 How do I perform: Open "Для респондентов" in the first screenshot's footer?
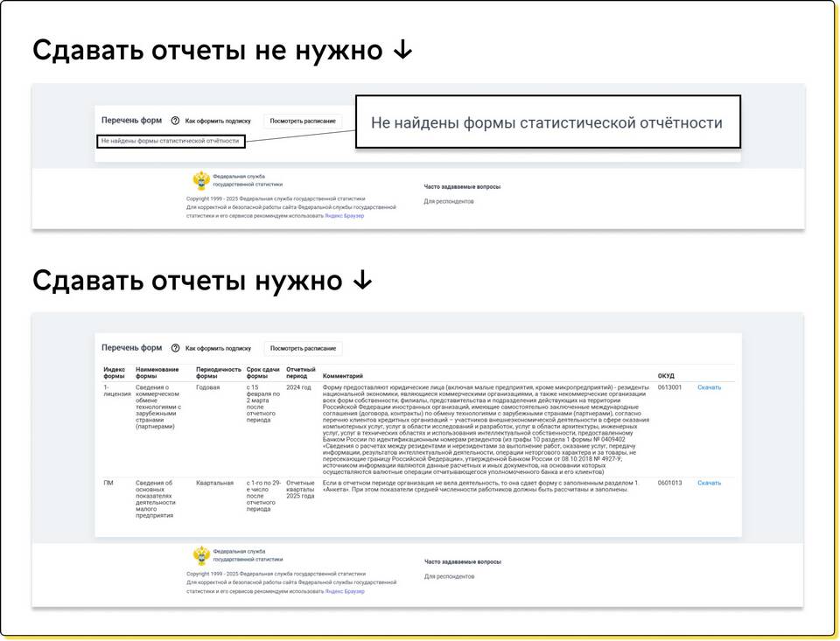449,201
